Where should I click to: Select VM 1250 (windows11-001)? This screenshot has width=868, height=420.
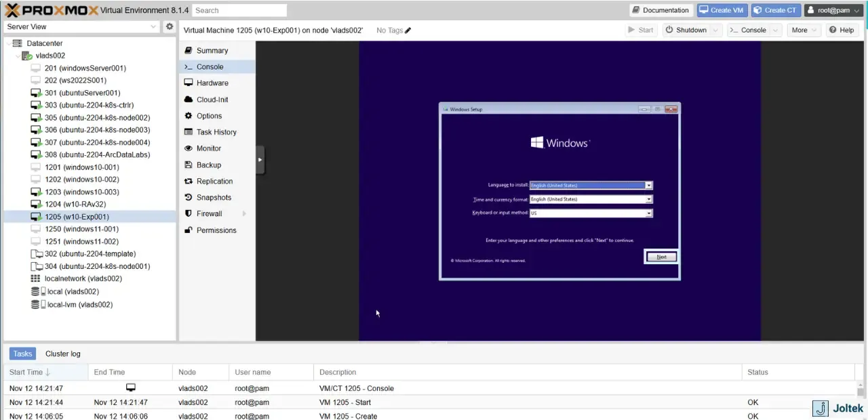pos(81,228)
